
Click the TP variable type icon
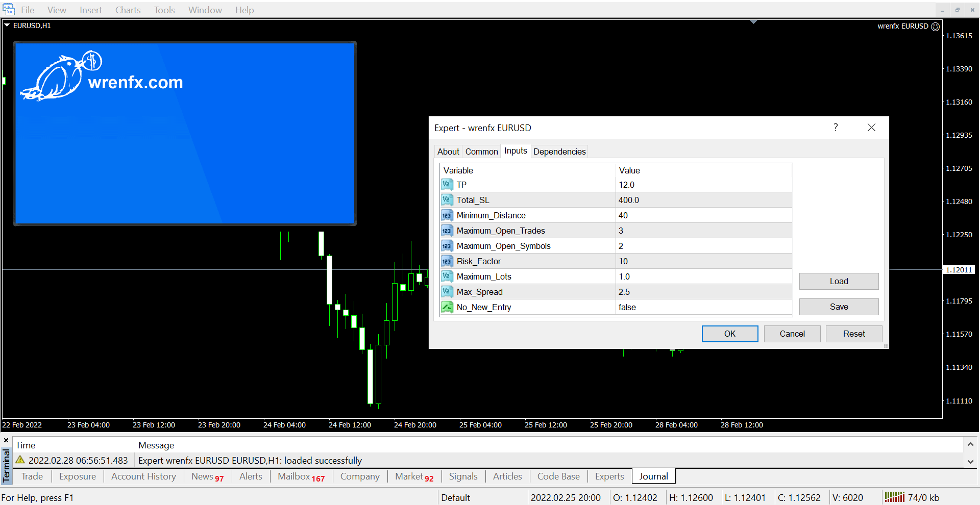pyautogui.click(x=447, y=185)
